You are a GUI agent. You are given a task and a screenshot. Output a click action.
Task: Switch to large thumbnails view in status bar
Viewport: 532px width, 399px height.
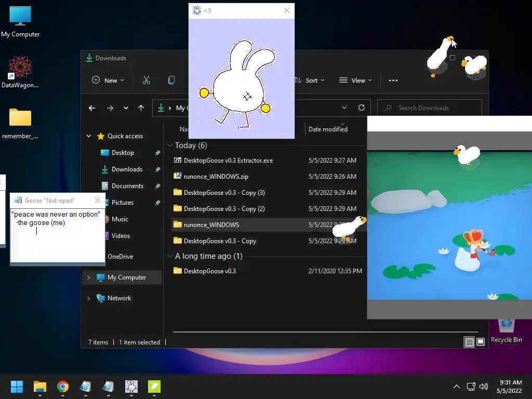(x=481, y=342)
